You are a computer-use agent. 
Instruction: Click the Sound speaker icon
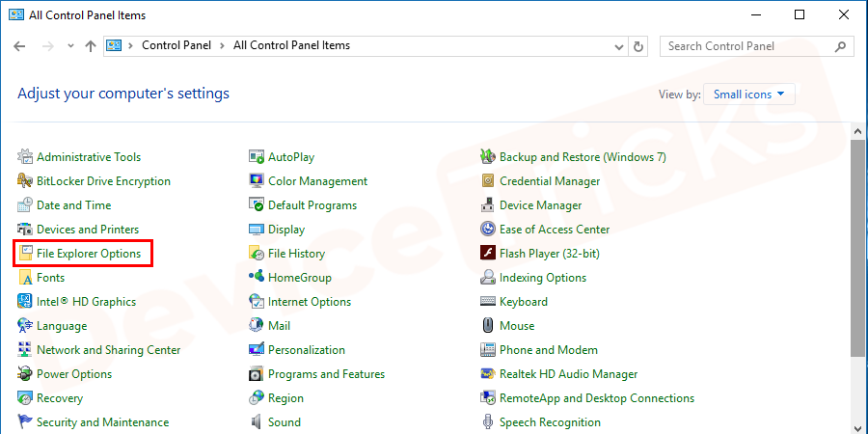[257, 422]
